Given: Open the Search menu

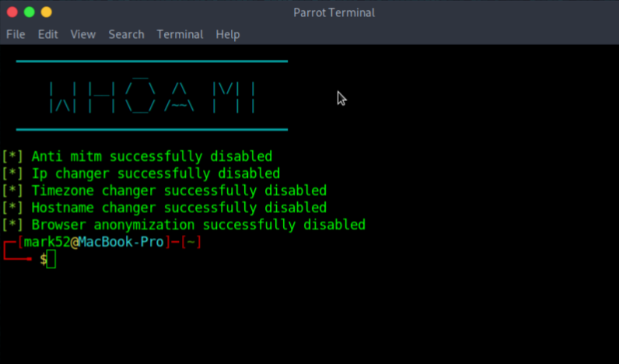Looking at the screenshot, I should 126,34.
